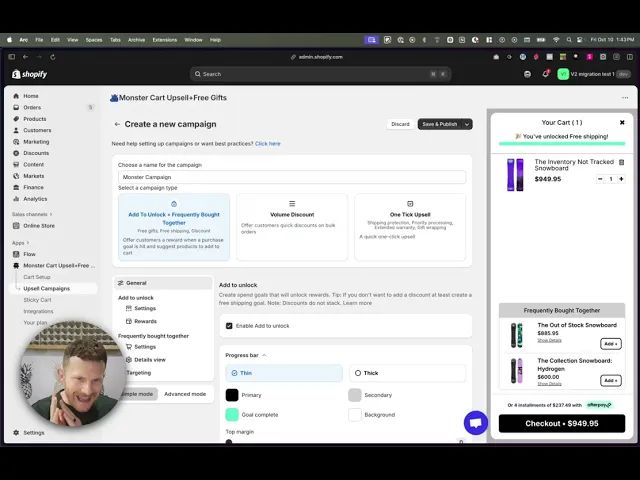This screenshot has width=640, height=480.
Task: Toggle the Enable Add to unlock checkbox
Action: [x=229, y=326]
